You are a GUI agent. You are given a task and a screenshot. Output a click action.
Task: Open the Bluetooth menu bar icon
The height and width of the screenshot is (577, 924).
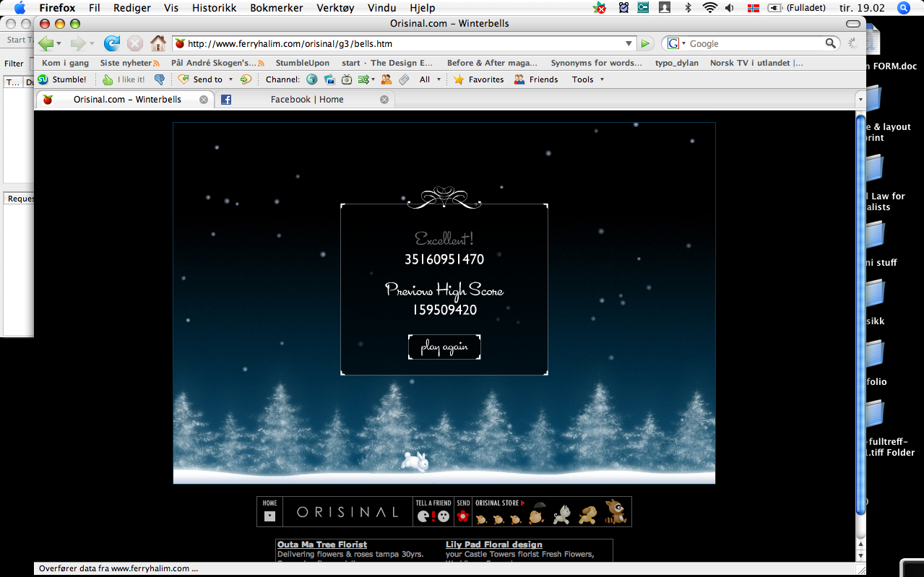click(688, 8)
